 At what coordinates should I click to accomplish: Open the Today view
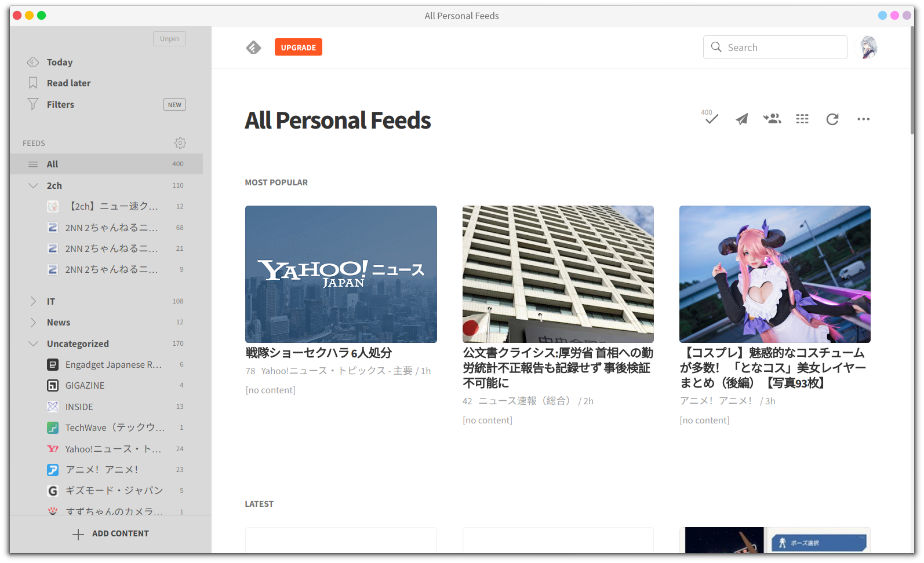(x=60, y=62)
